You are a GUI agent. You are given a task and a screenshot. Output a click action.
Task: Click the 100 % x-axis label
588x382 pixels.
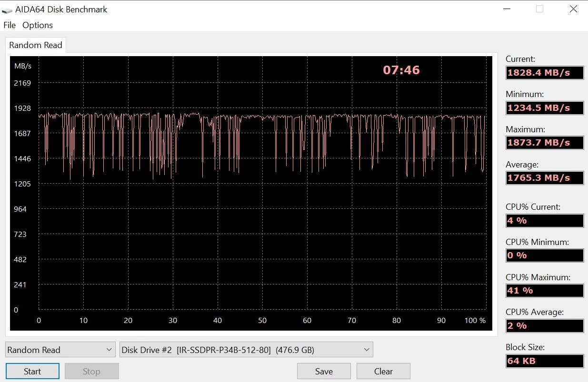[475, 321]
